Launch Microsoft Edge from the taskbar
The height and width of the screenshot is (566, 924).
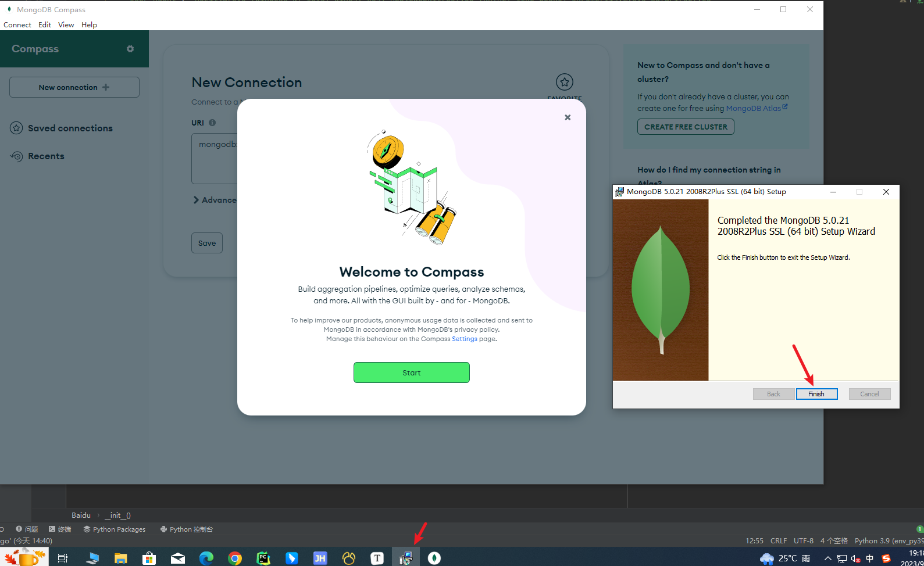pyautogui.click(x=206, y=558)
